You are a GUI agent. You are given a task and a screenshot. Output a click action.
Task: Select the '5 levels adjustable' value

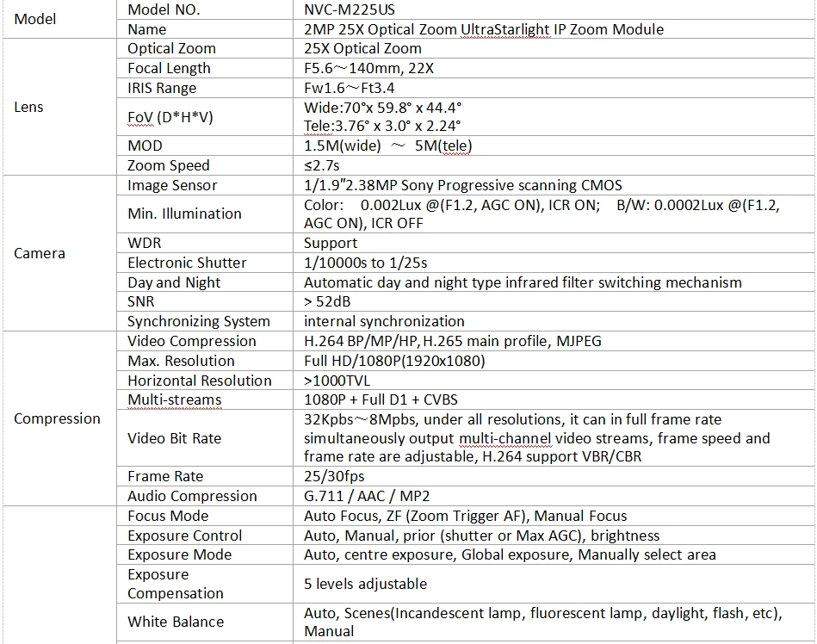click(365, 584)
